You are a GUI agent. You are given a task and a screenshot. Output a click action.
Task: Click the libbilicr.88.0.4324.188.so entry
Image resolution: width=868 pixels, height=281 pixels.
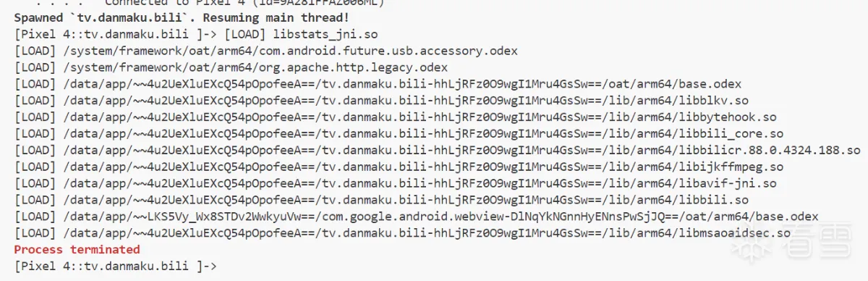[437, 151]
